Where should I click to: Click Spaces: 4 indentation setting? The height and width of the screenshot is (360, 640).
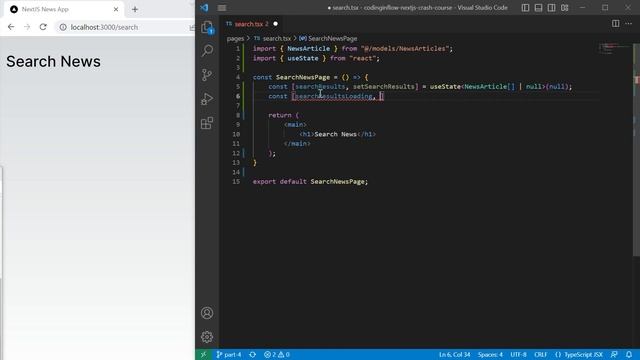pyautogui.click(x=490, y=355)
